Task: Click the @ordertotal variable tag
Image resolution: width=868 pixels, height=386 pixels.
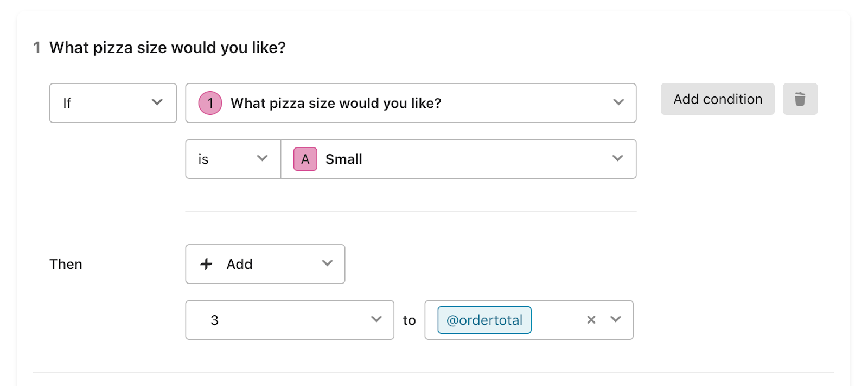Action: pyautogui.click(x=484, y=320)
